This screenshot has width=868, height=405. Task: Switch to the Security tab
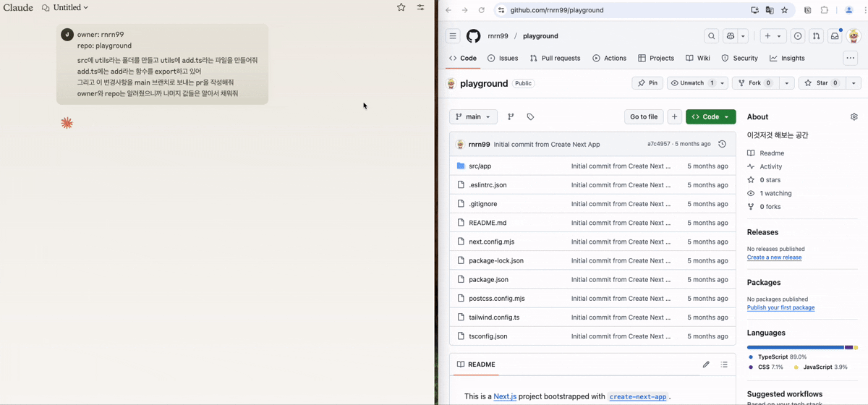coord(739,58)
